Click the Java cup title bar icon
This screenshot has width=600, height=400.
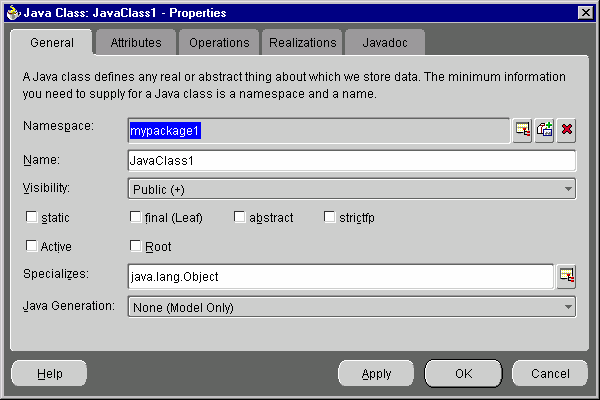click(13, 13)
